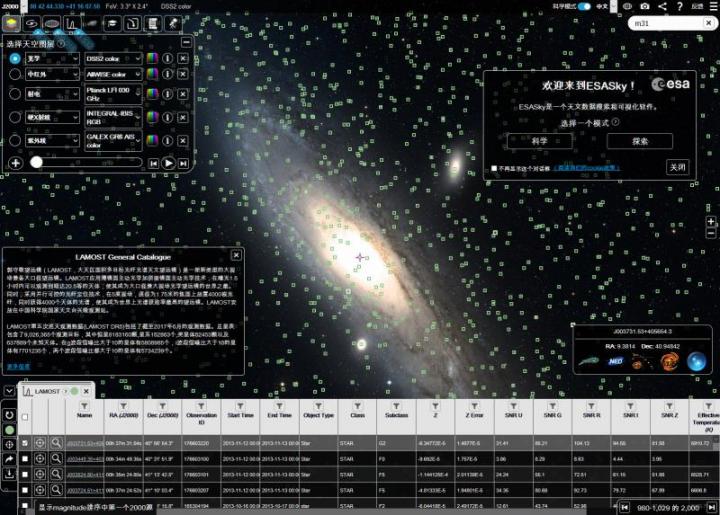This screenshot has height=515, width=720.
Task: Click the sky layer blending slider handle
Action: [x=36, y=162]
